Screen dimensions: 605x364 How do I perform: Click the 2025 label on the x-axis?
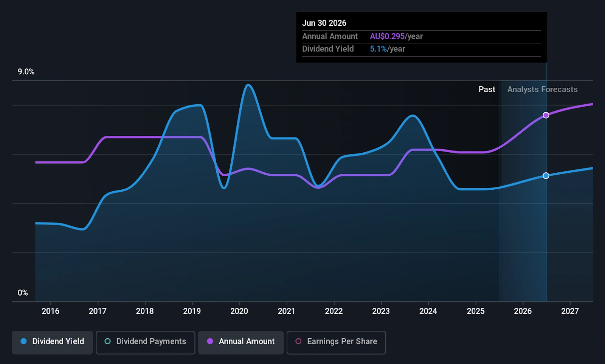[x=475, y=311]
